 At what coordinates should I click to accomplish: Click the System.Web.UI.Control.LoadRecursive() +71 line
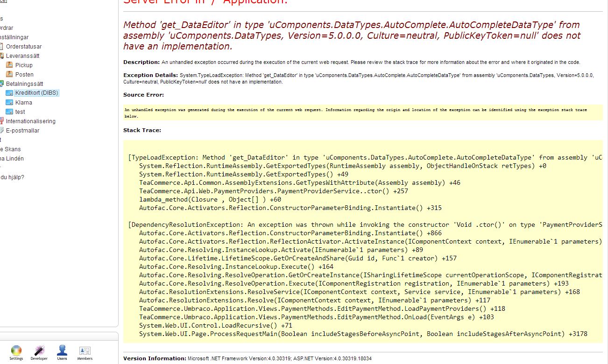click(215, 325)
